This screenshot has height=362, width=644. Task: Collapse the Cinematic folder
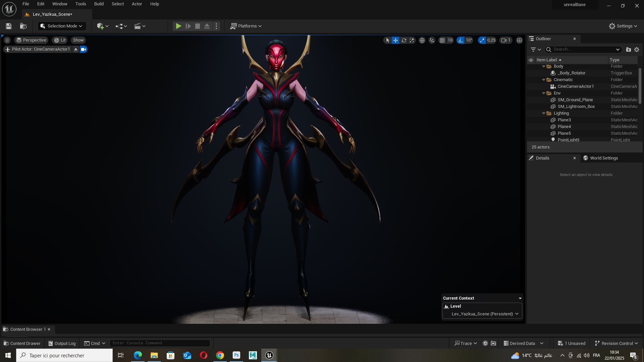(x=544, y=80)
